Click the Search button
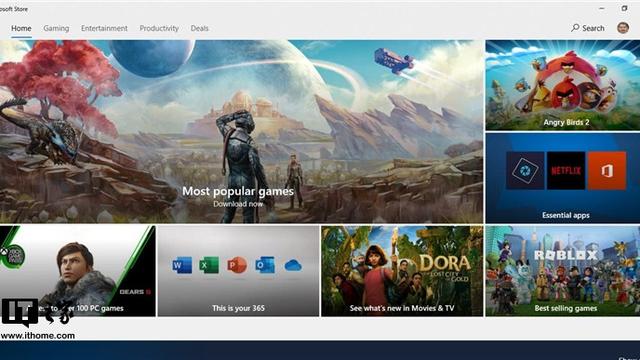This screenshot has width=640, height=360. [588, 28]
